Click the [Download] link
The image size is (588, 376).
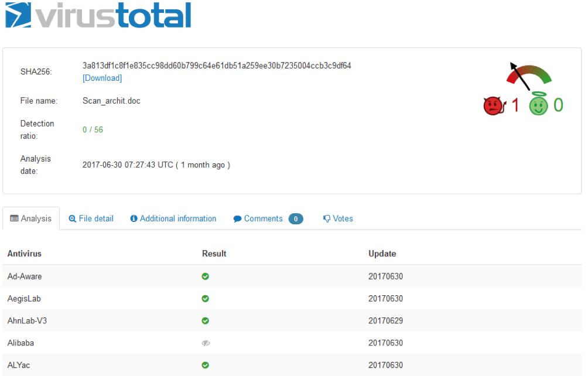pos(102,78)
